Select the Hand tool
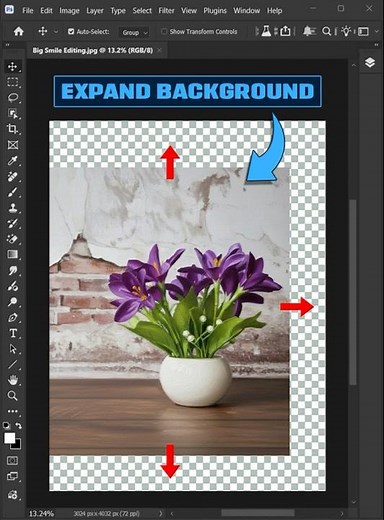This screenshot has height=520, width=384. (12, 380)
